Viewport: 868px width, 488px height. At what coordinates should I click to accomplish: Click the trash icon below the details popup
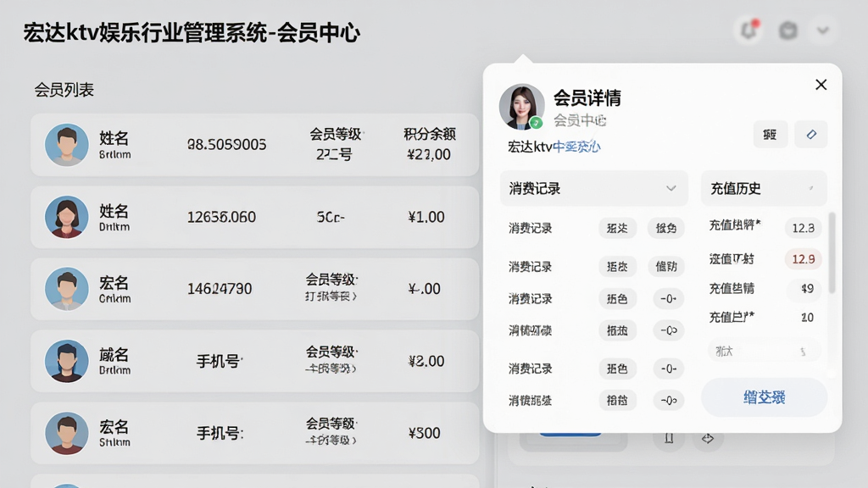click(x=669, y=438)
